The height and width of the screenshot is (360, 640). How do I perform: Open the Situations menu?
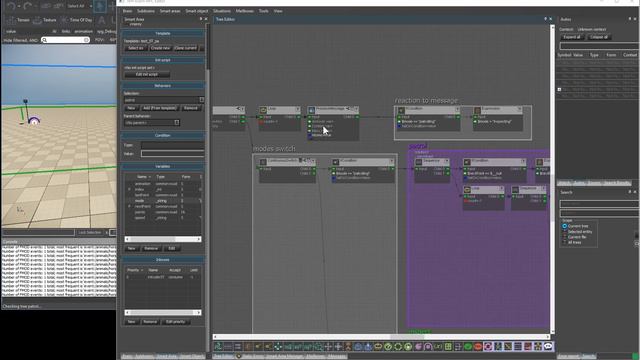(x=222, y=11)
